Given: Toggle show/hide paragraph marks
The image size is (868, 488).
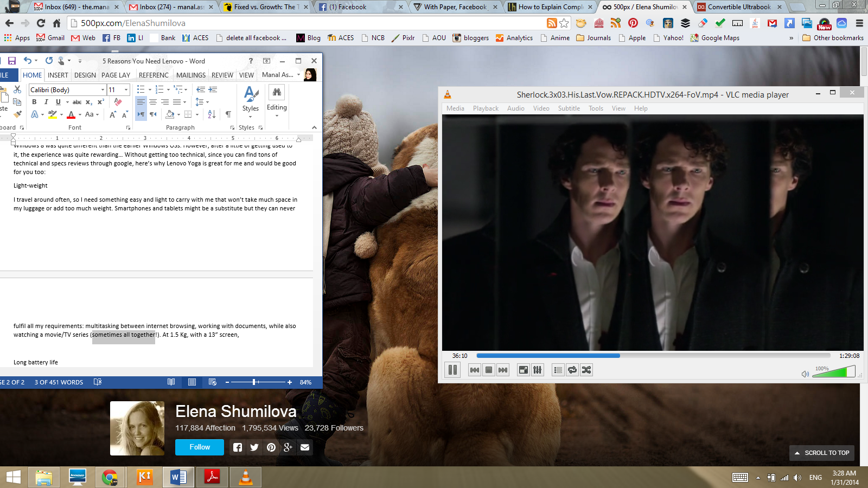Looking at the screenshot, I should coord(228,114).
